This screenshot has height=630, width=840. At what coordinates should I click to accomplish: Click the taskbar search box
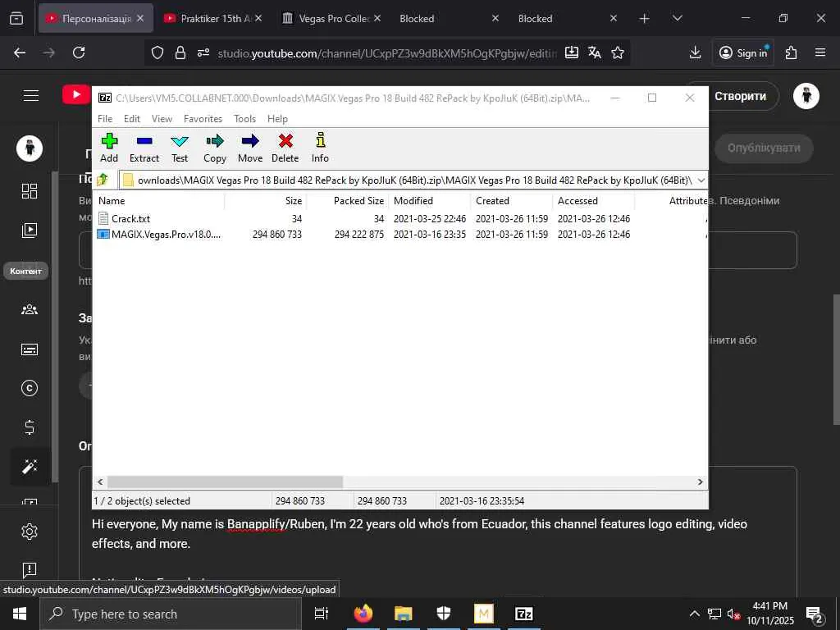[171, 614]
